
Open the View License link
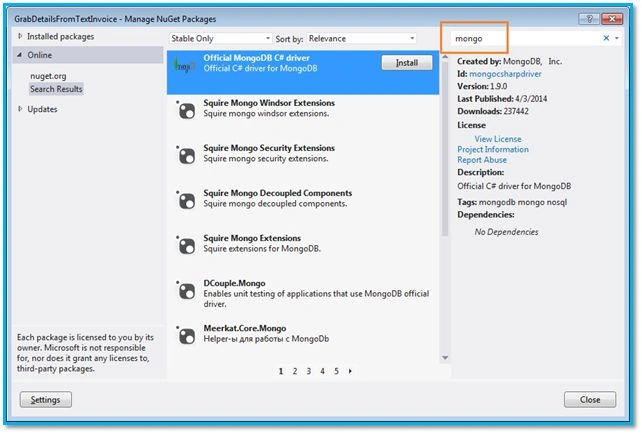[x=498, y=139]
